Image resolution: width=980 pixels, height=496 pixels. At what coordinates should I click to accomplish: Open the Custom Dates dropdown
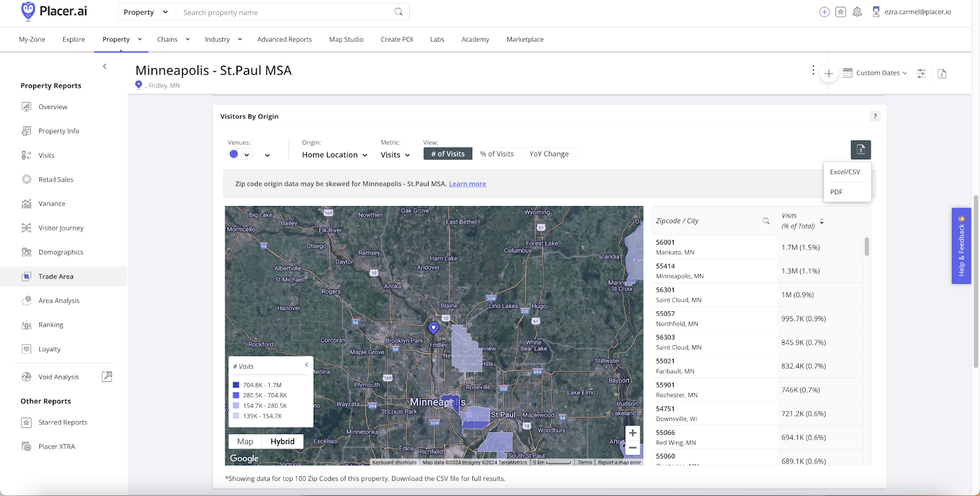click(x=875, y=73)
